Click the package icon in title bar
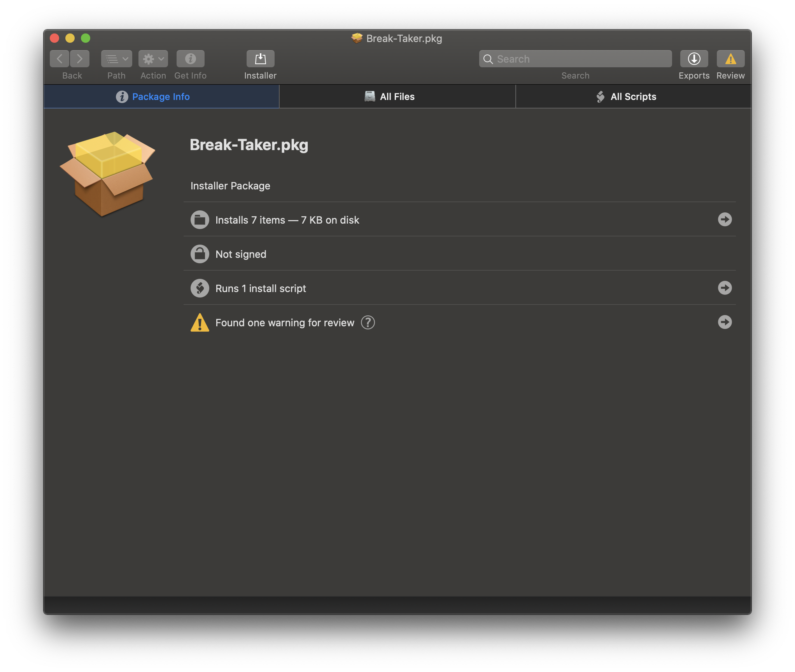The image size is (795, 672). coord(357,38)
